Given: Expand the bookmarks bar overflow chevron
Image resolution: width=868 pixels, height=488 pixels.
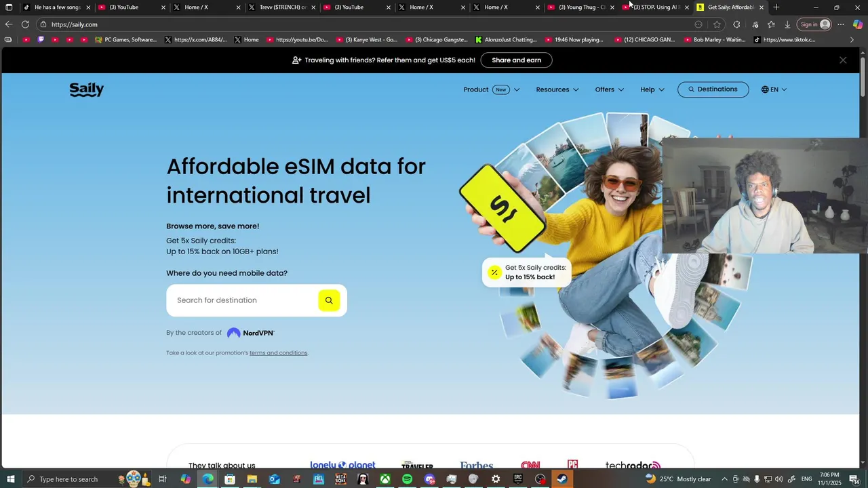Looking at the screenshot, I should pos(852,40).
